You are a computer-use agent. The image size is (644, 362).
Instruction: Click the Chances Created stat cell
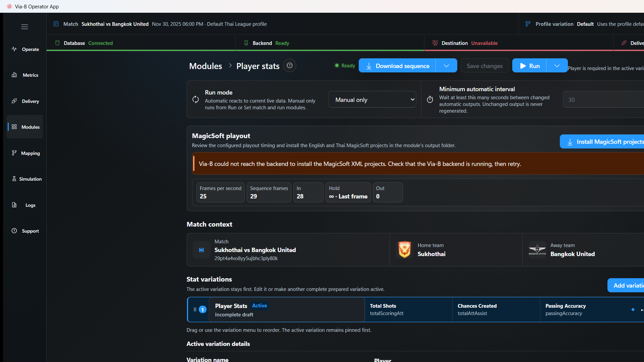coord(496,310)
